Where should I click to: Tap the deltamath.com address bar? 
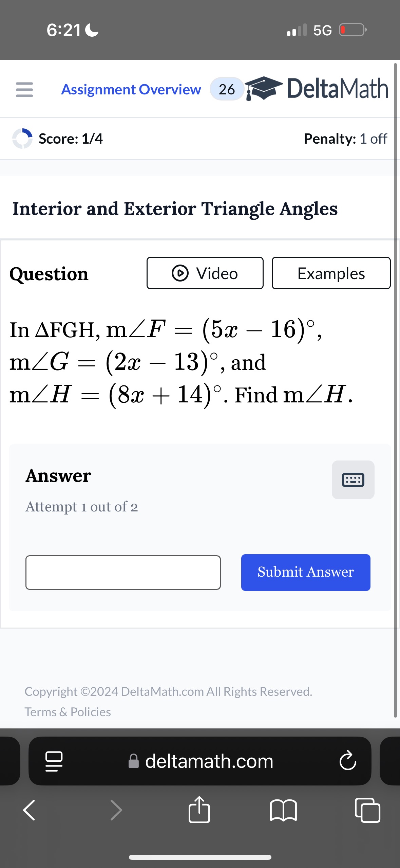(200, 761)
